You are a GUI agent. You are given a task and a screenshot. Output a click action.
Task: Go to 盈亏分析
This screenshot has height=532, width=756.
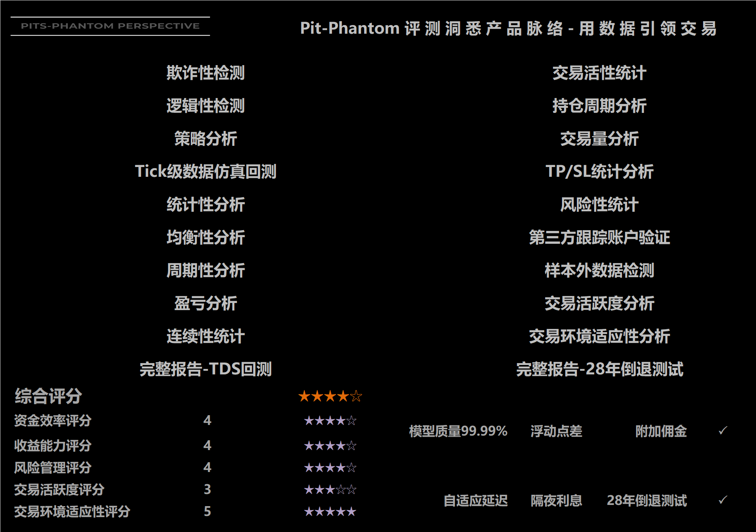[205, 303]
